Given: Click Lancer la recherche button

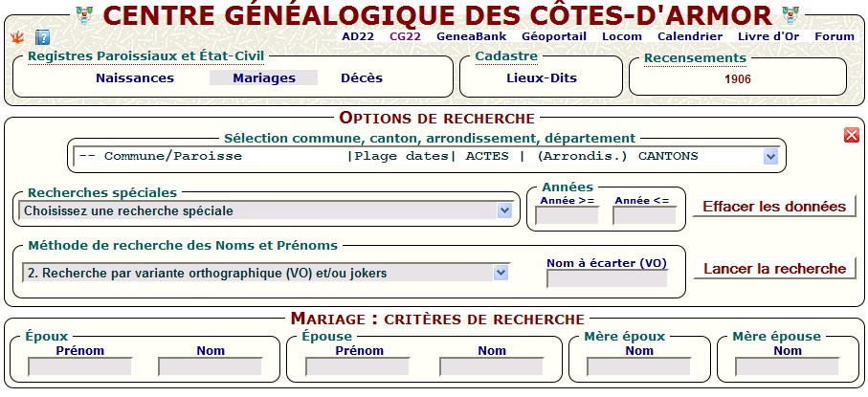Looking at the screenshot, I should click(x=774, y=269).
